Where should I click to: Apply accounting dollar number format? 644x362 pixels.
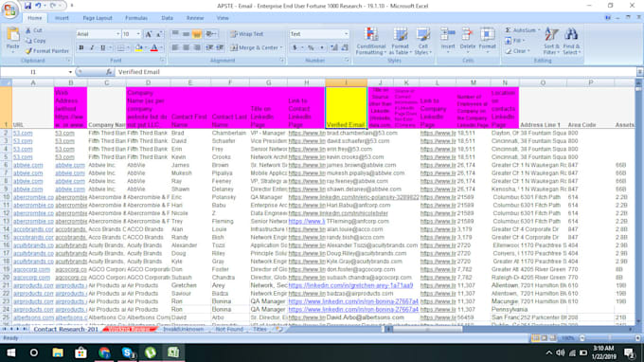(x=295, y=47)
